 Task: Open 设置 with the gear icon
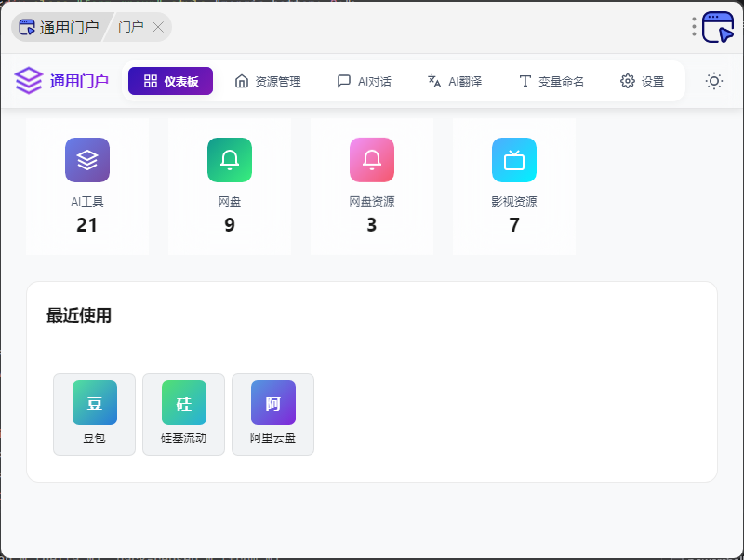tap(642, 81)
